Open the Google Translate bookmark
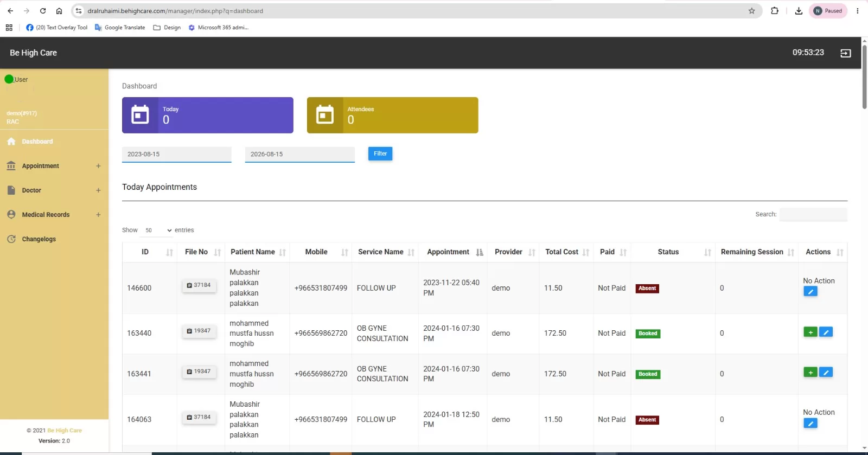 click(120, 28)
